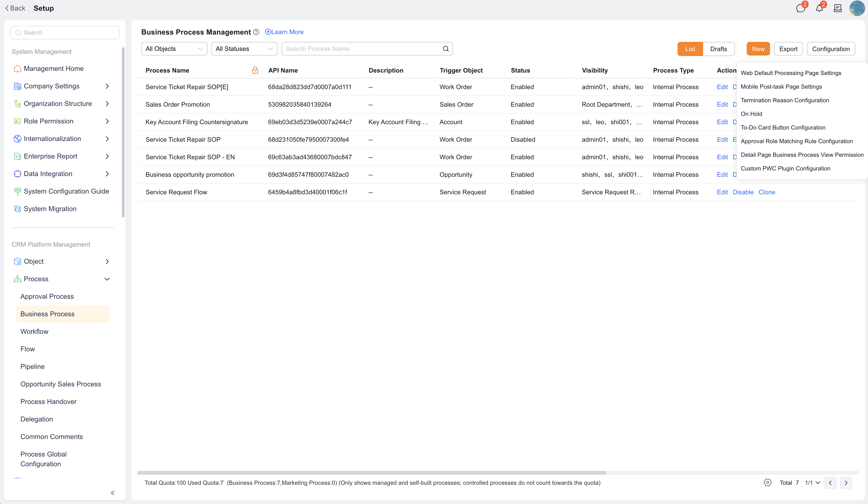Click the help question mark beside title

[256, 32]
